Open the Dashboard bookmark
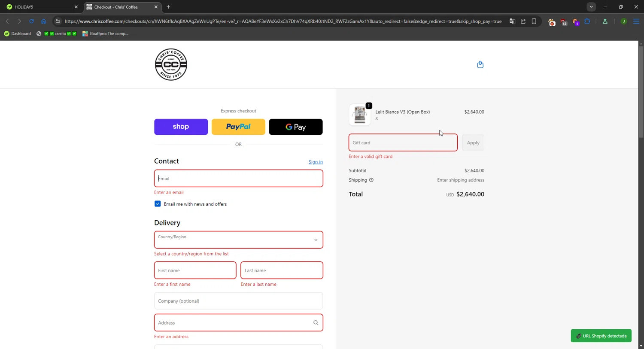The width and height of the screenshot is (644, 349). click(18, 33)
